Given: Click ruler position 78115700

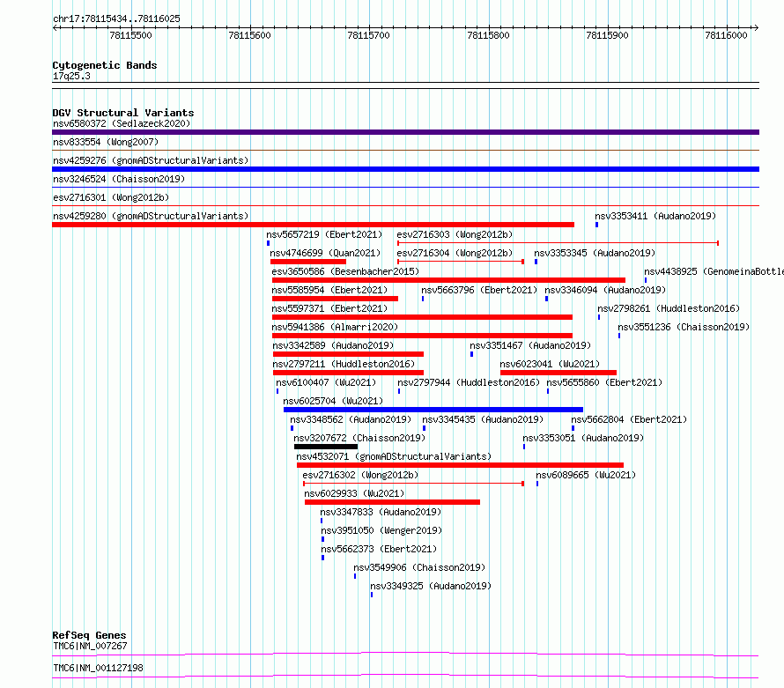Looking at the screenshot, I should (x=368, y=35).
